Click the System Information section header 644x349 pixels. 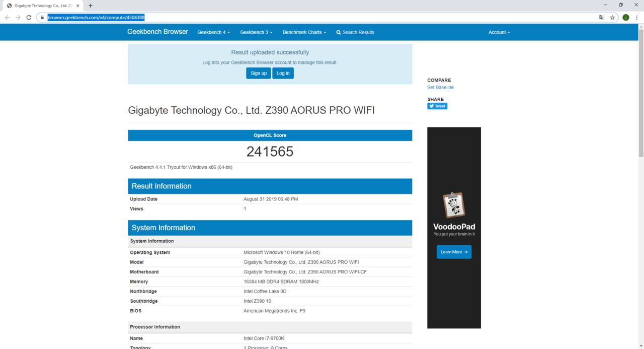[x=270, y=228]
